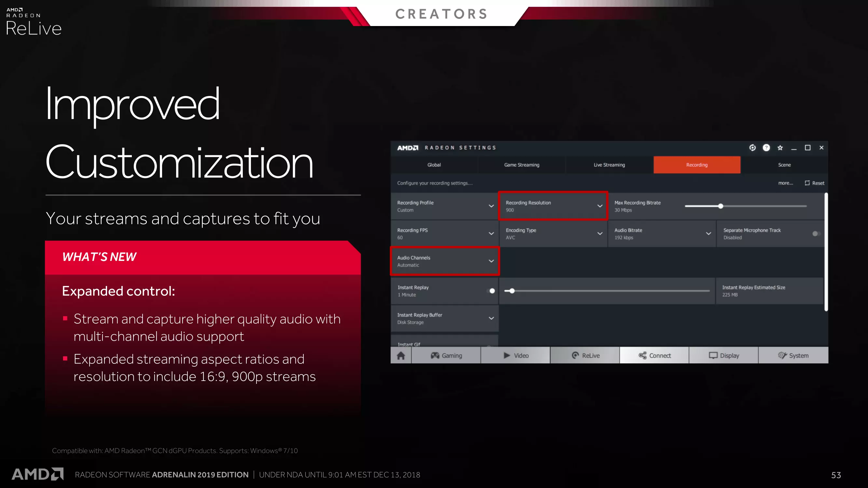The height and width of the screenshot is (488, 868).
Task: Open the Gaming section
Action: pos(446,356)
